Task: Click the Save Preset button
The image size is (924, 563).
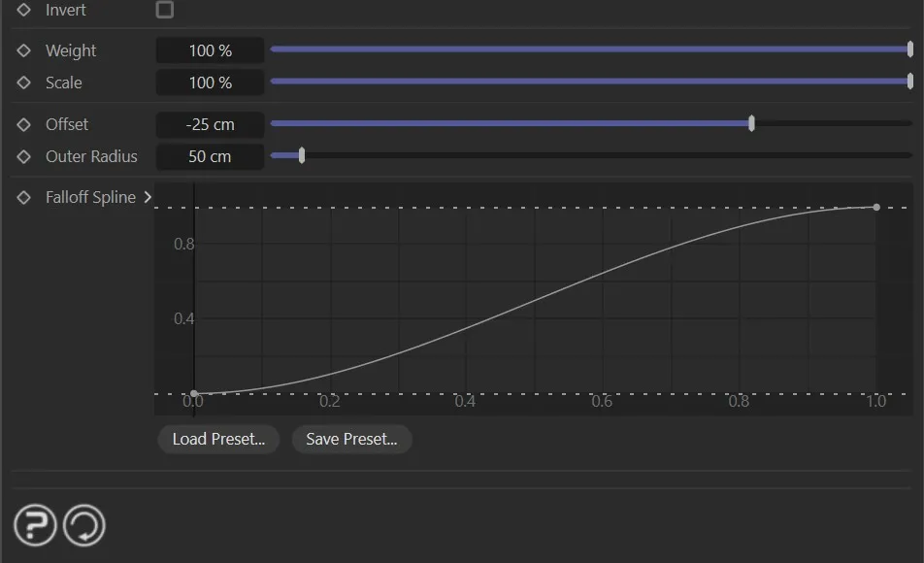Action: [351, 439]
